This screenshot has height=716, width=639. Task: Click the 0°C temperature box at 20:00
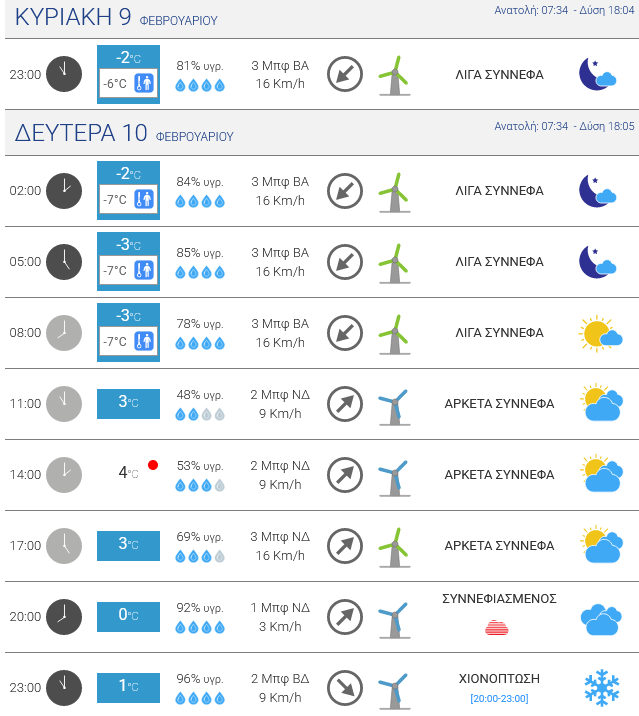[x=128, y=615]
